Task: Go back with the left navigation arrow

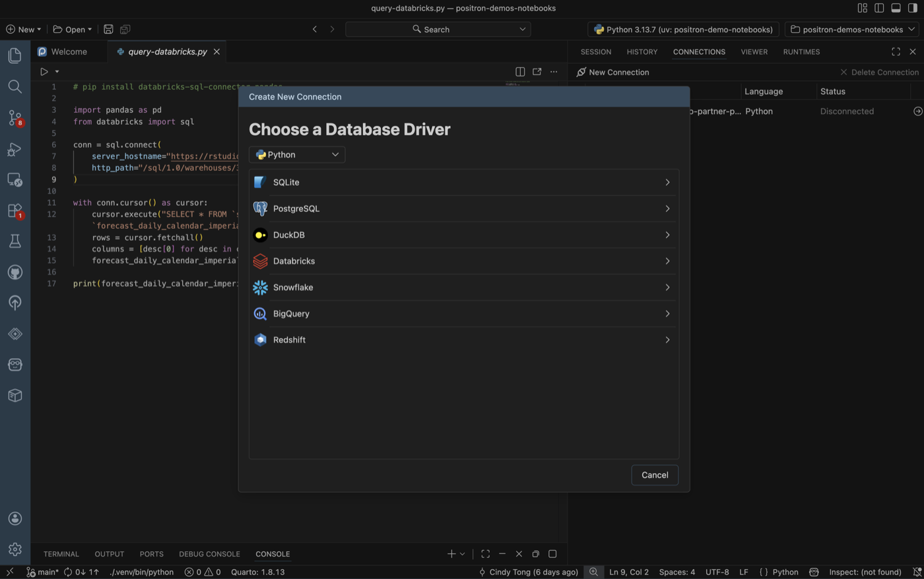Action: tap(315, 29)
